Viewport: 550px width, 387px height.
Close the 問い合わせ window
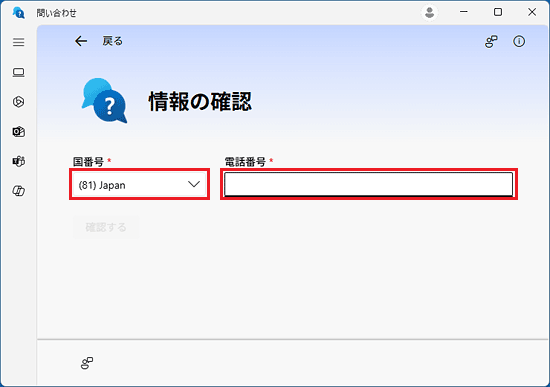tap(532, 12)
